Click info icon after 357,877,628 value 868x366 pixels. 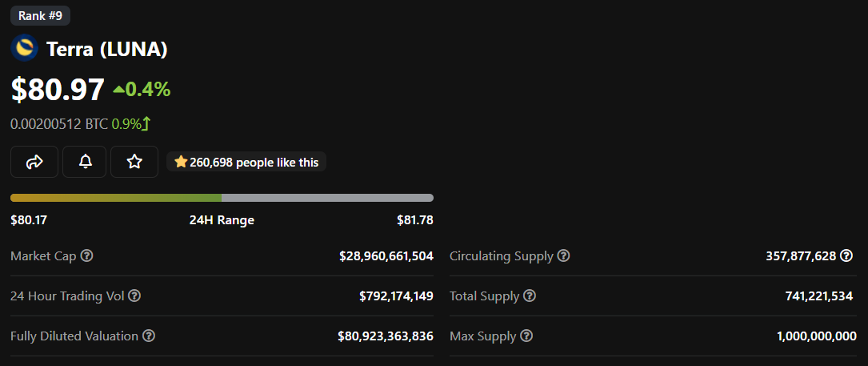[x=846, y=255]
